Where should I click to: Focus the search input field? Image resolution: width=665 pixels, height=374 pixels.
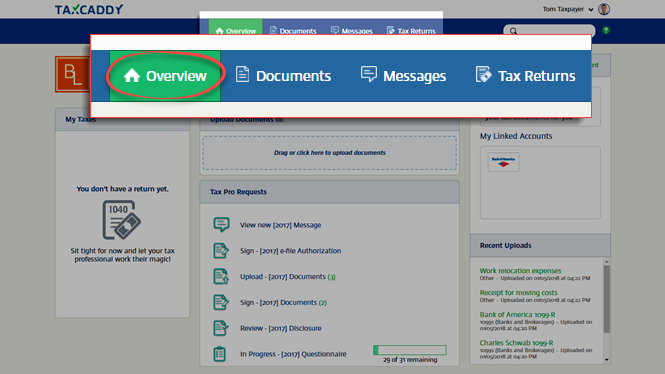coord(549,31)
